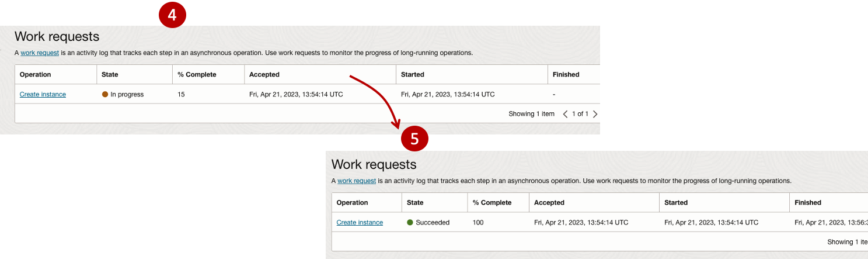Click the 1 of 1 page indicator
Image resolution: width=868 pixels, height=259 pixels.
tap(580, 114)
